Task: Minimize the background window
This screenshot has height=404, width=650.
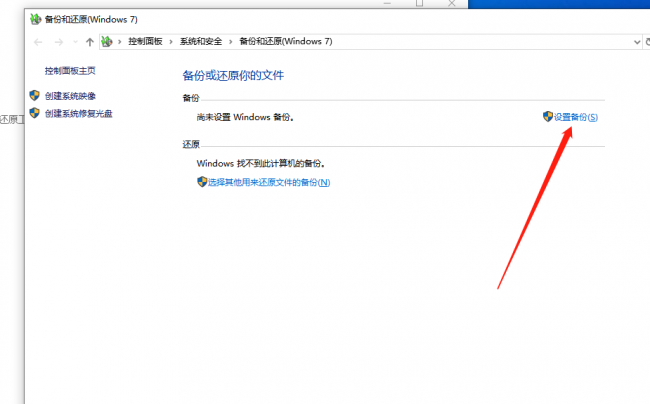Action: pos(387,3)
